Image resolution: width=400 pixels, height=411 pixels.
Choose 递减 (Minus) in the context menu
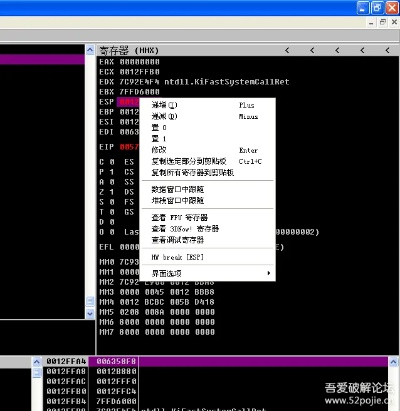[x=207, y=116]
